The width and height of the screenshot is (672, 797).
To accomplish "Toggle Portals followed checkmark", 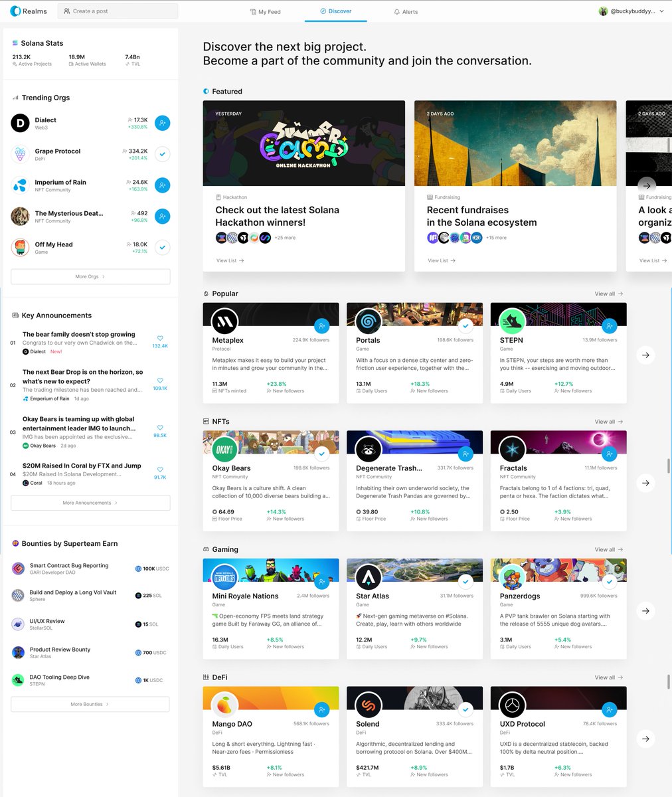I will pyautogui.click(x=465, y=326).
